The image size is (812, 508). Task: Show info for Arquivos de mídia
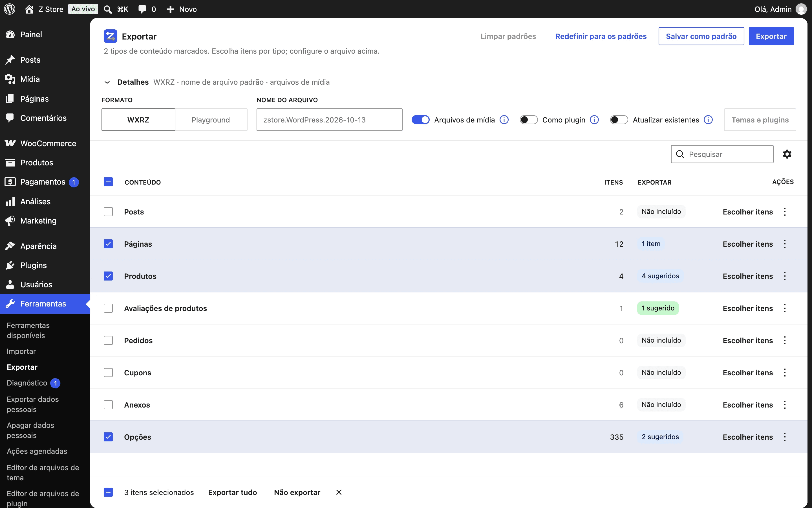click(x=504, y=120)
